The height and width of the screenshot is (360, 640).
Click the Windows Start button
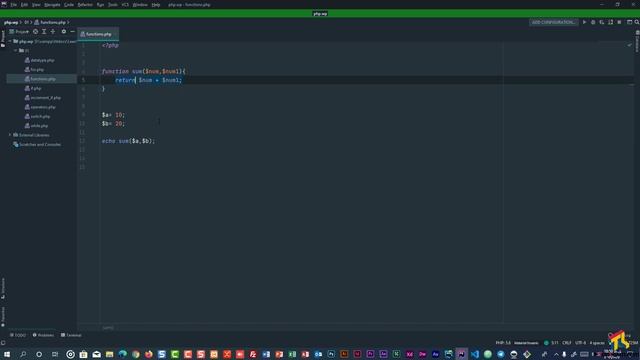coord(7,354)
